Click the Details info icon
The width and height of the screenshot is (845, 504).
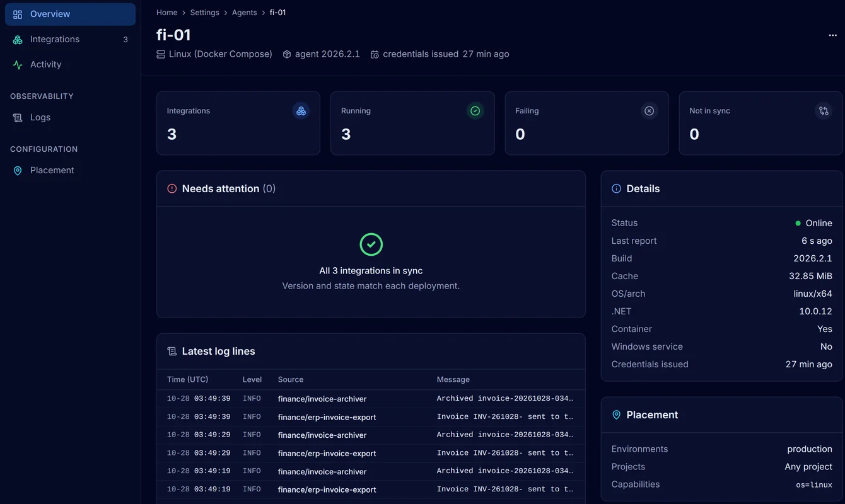coord(617,188)
